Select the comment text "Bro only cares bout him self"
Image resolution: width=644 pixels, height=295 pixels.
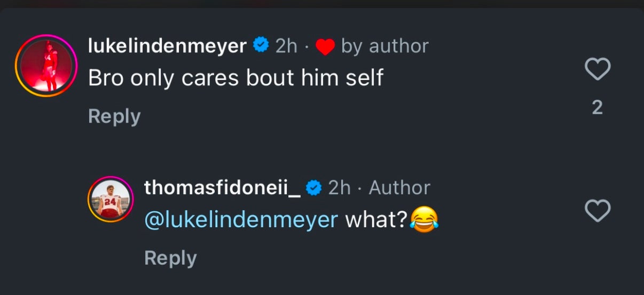(235, 78)
